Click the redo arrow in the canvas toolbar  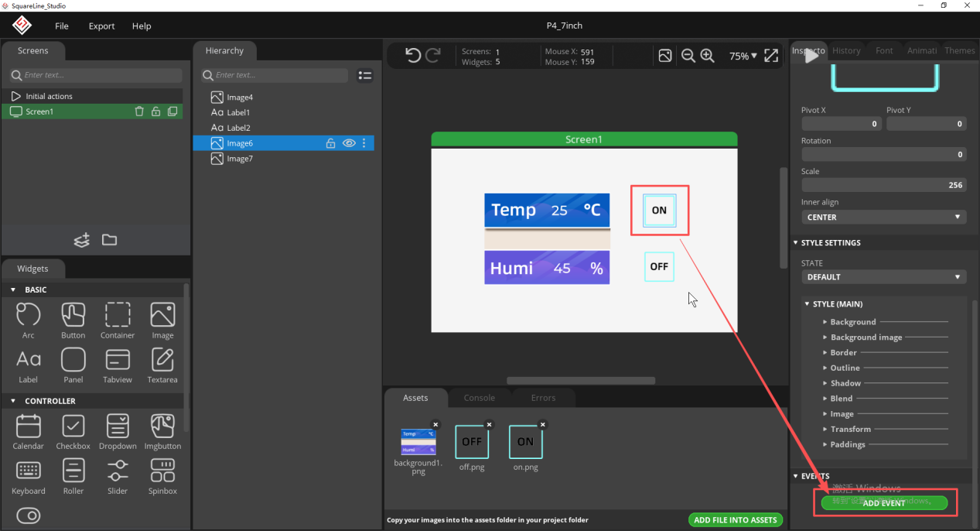433,56
